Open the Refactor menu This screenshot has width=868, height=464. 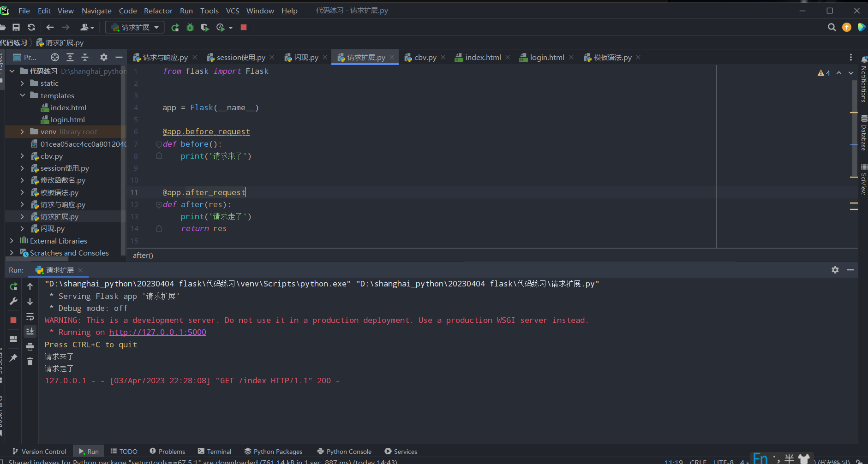coord(158,11)
